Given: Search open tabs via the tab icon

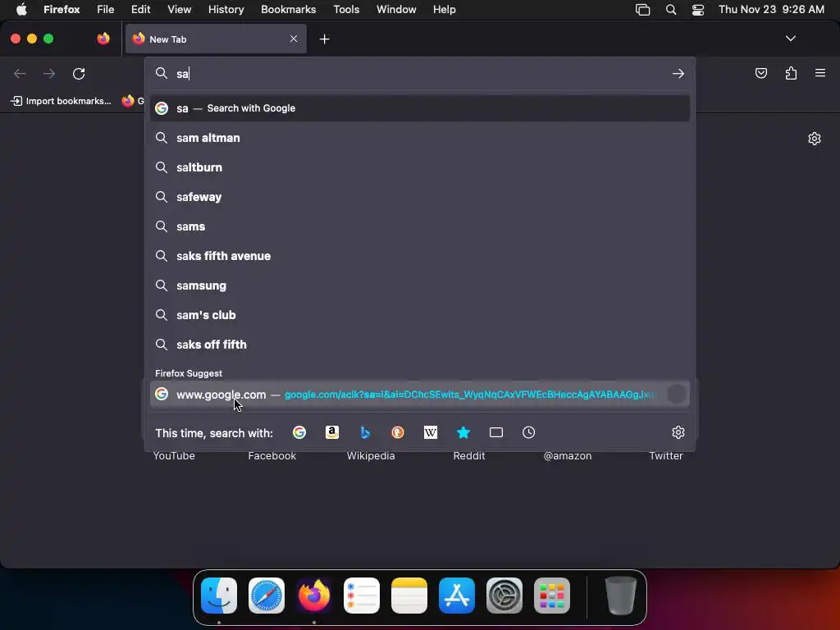Looking at the screenshot, I should [496, 432].
